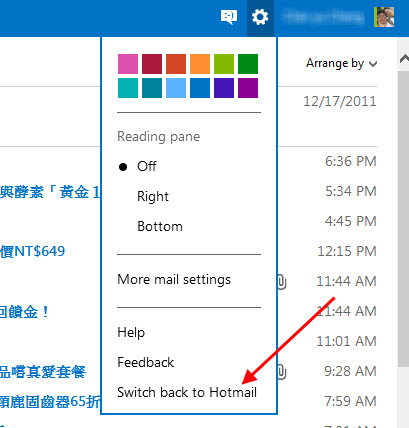Open the email received at 4:45 PM
The height and width of the screenshot is (428, 409).
coord(351,221)
